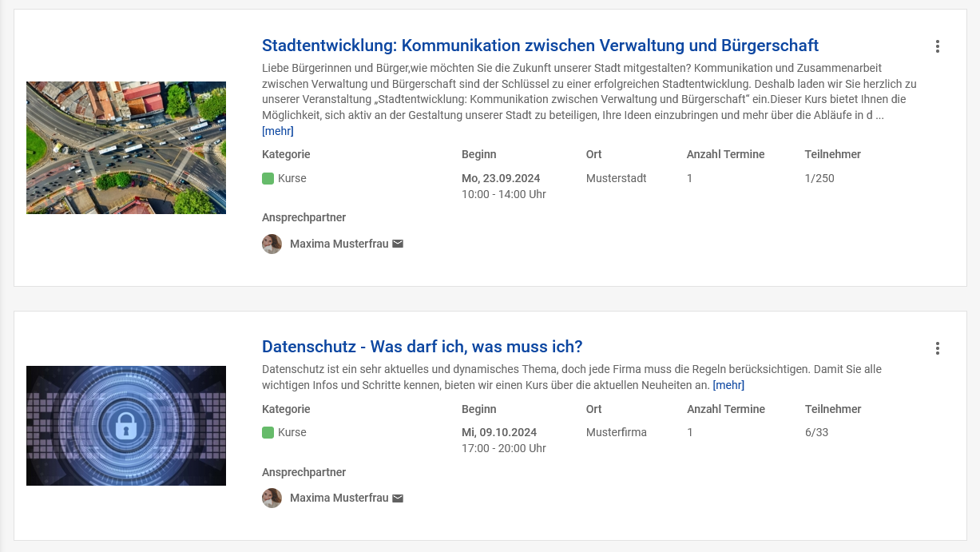Image resolution: width=980 pixels, height=552 pixels.
Task: Click green Kurse category square in Stadtentwicklung card
Action: pos(268,178)
